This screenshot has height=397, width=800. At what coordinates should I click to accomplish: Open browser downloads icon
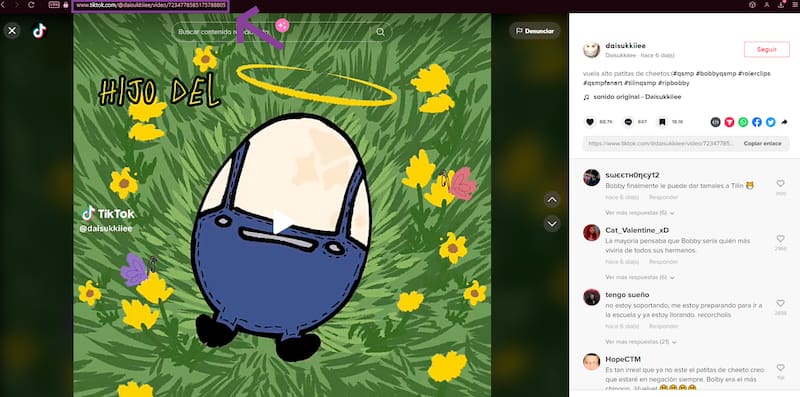781,5
